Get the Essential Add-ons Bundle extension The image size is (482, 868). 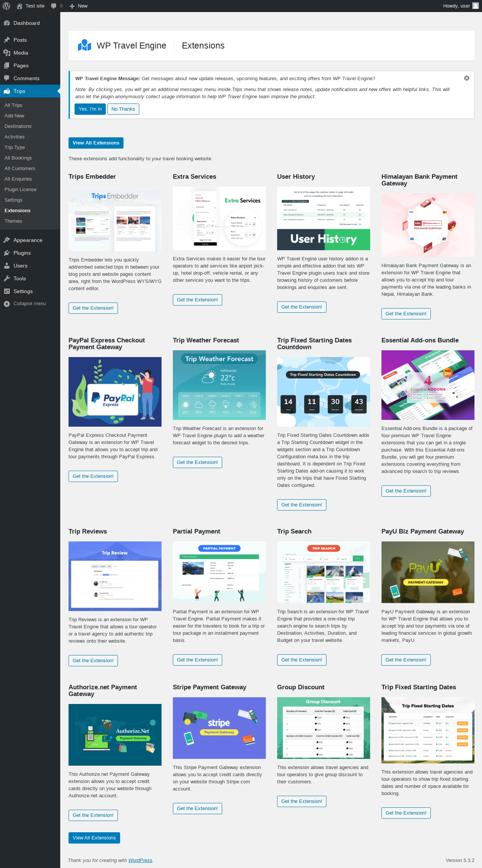click(406, 491)
